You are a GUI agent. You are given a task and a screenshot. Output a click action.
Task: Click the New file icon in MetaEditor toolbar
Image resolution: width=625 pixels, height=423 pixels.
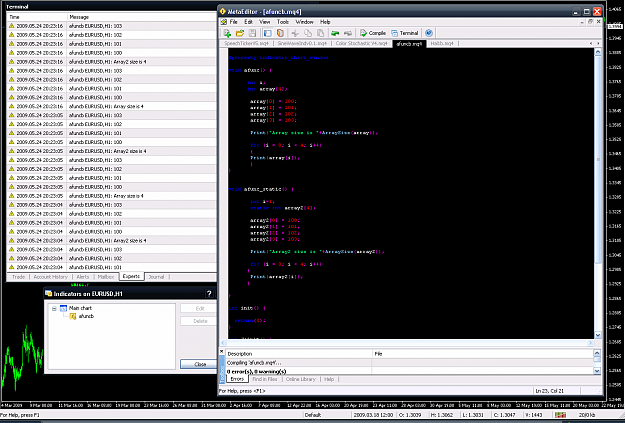point(227,33)
